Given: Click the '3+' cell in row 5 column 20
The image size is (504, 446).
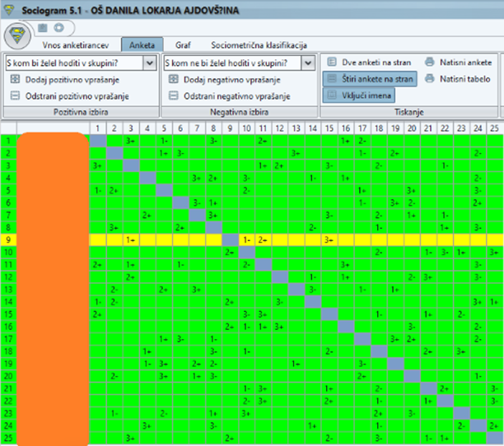Looking at the screenshot, I should tap(412, 190).
